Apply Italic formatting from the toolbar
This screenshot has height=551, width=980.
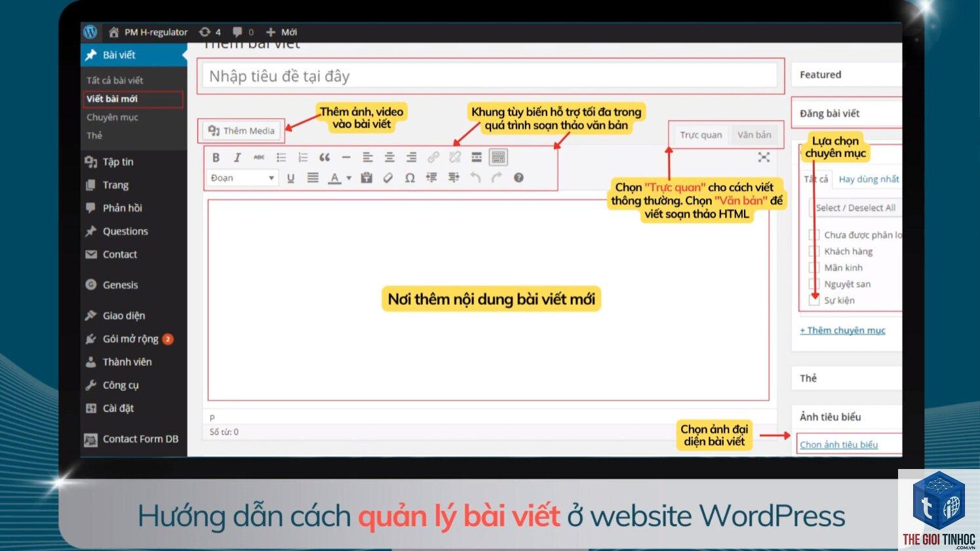tap(237, 157)
